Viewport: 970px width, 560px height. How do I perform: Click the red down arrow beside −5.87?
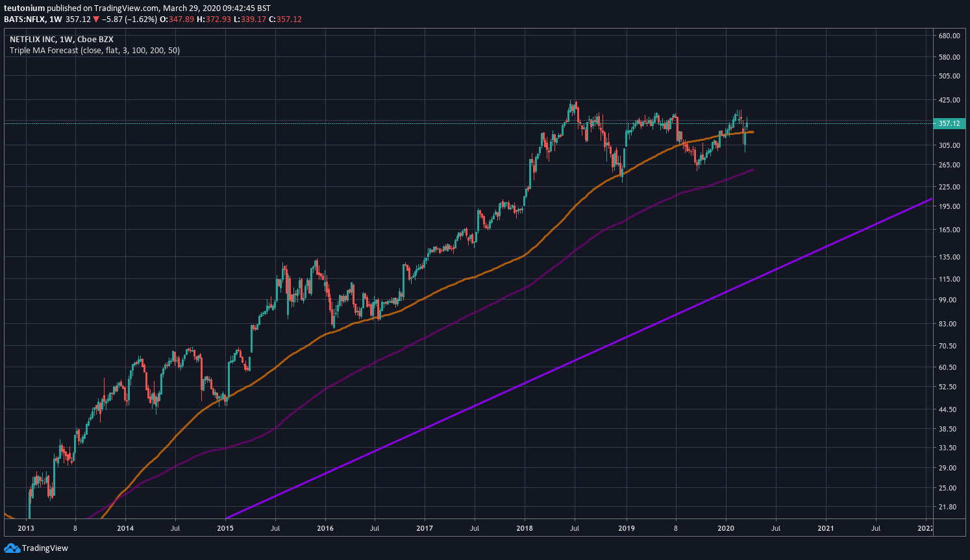96,19
